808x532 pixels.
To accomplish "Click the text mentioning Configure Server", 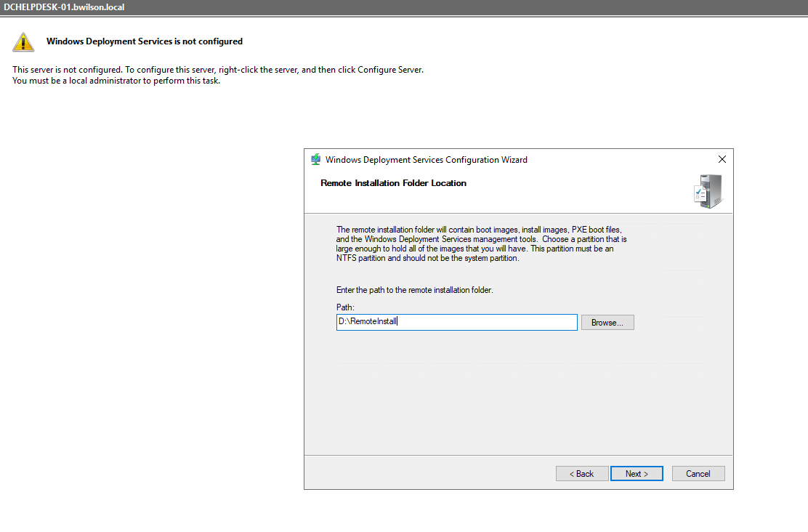I will (218, 69).
